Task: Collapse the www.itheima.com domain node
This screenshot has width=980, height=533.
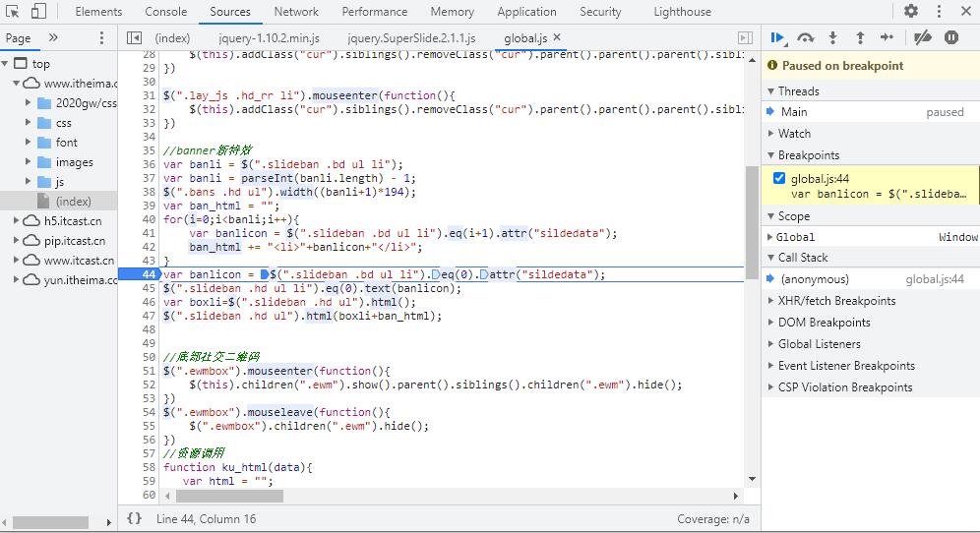Action: coord(17,84)
